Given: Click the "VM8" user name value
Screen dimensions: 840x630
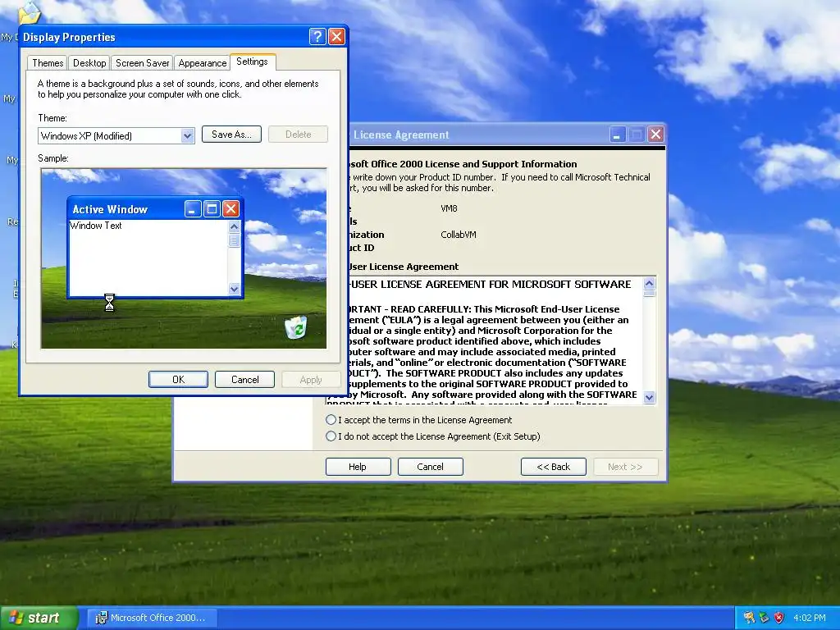Looking at the screenshot, I should pyautogui.click(x=449, y=208).
